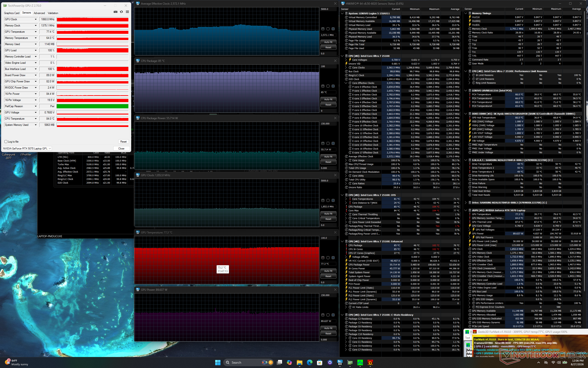Screen dimensions: 588x368
Task: Click Auto Fit in the CPU Package graph
Action: pos(328,99)
